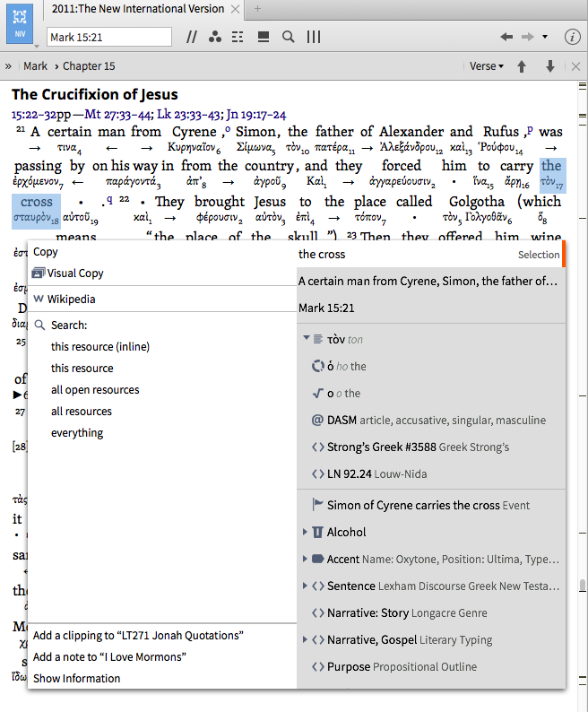This screenshot has height=712, width=588.
Task: Open Jn 19:17-24 cross reference
Action: point(256,115)
